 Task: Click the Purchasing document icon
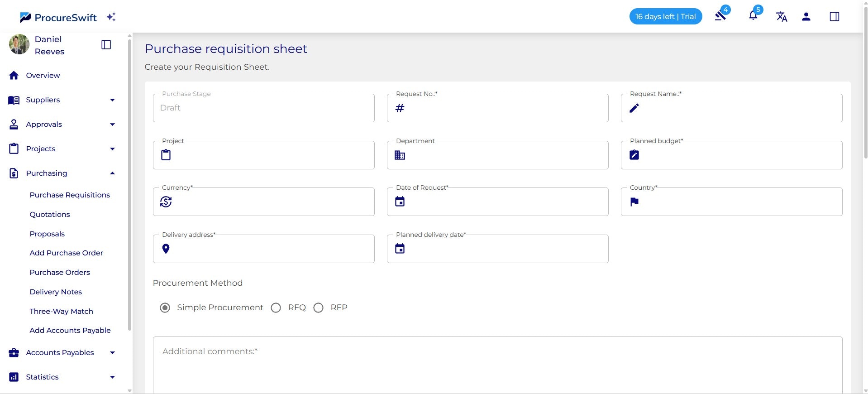14,173
